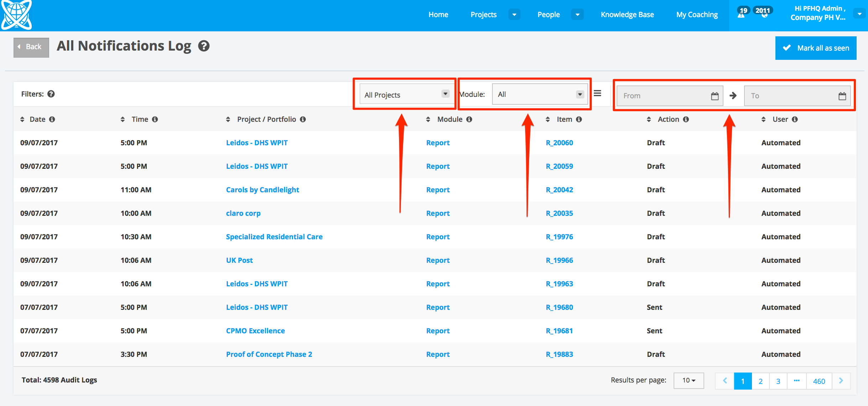Viewport: 868px width, 406px height.
Task: Click the hamburger menu icon next to Module filter
Action: tap(597, 93)
